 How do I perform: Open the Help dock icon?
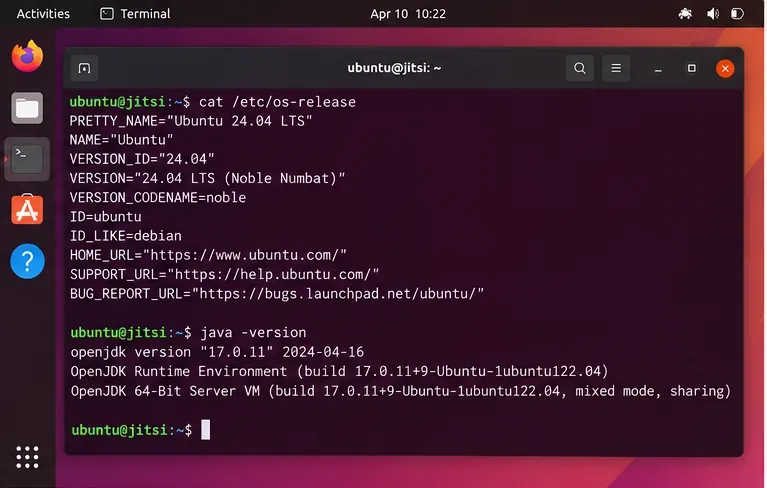point(27,261)
